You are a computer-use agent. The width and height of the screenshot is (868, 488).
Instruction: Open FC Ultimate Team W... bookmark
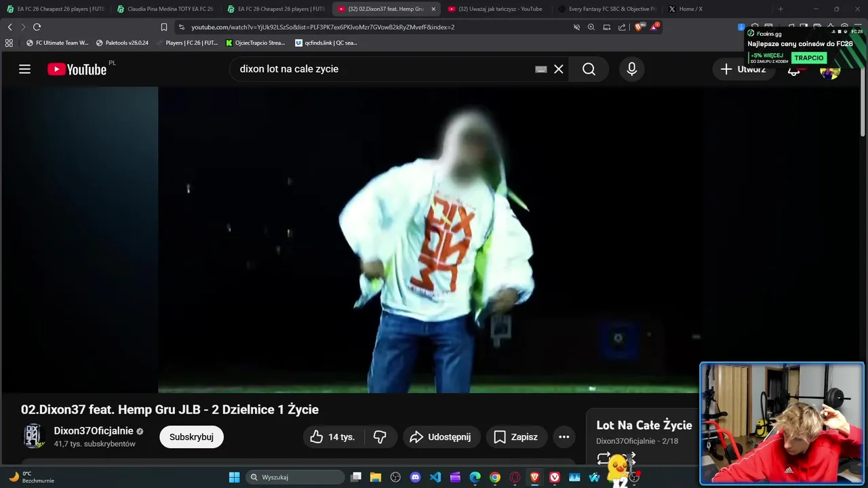tap(57, 43)
